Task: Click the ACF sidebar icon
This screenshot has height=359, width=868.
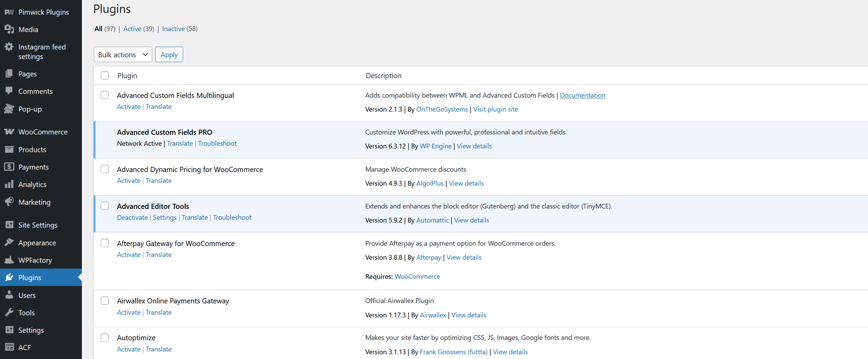Action: click(x=9, y=347)
